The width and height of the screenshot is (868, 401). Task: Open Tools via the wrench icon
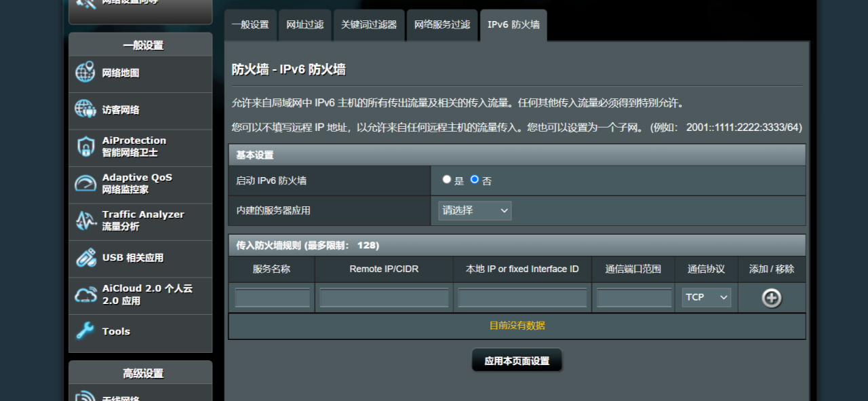tap(85, 331)
